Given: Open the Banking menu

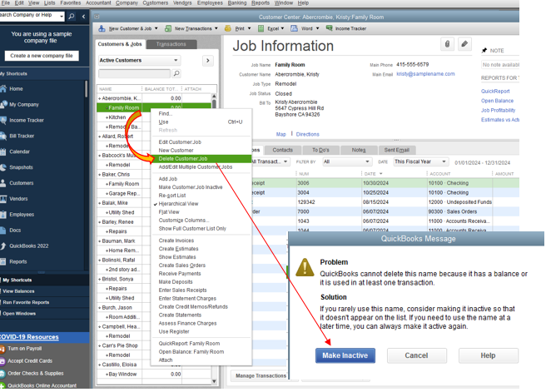Looking at the screenshot, I should coord(237,2).
